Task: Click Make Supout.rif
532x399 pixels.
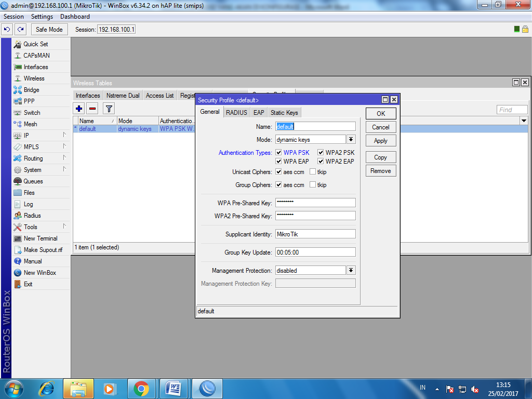Action: [43, 250]
